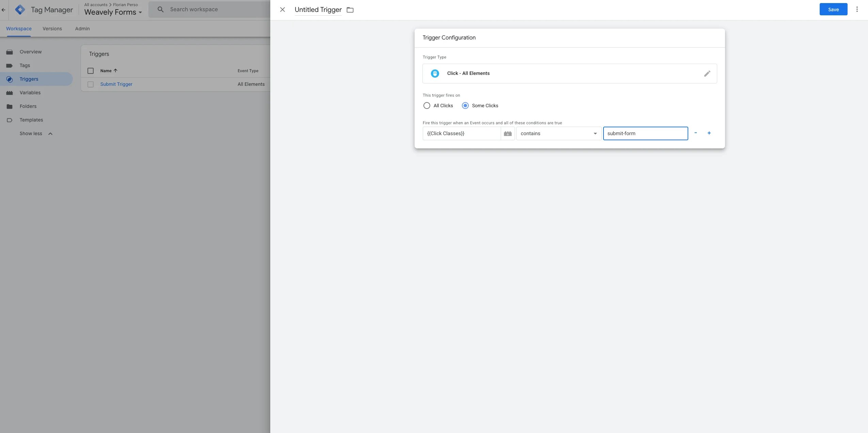Select the Some Clicks radio button
The width and height of the screenshot is (868, 433).
[465, 106]
